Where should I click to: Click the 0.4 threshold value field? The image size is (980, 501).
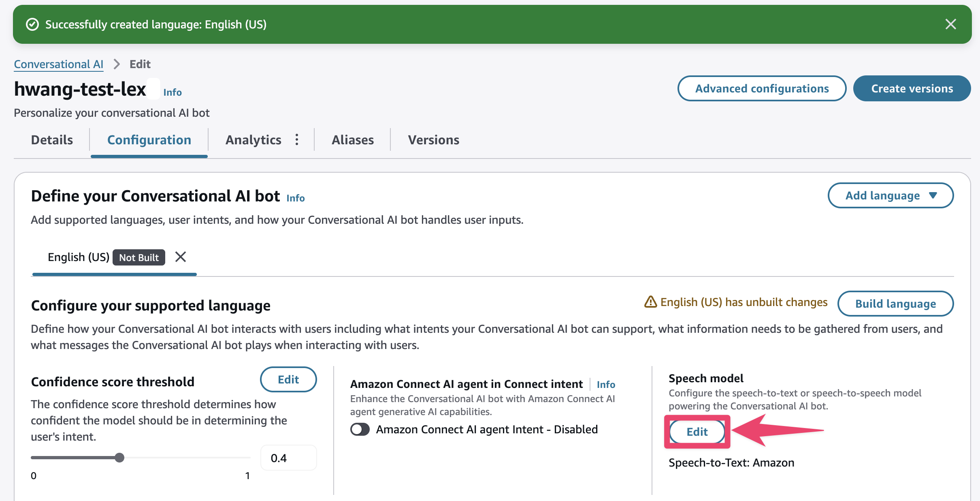(x=288, y=458)
